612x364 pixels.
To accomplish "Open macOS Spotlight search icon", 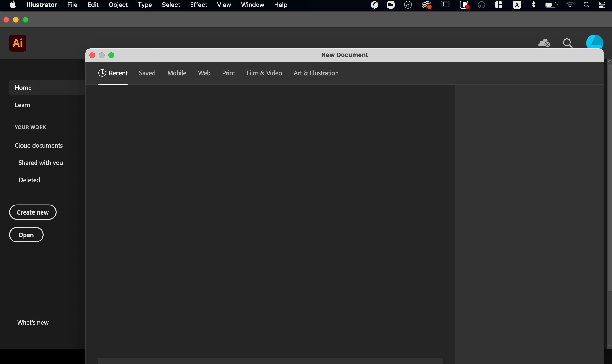I will coord(586,5).
